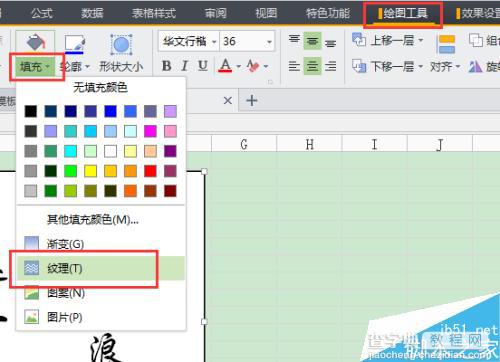Pick the white color swatch
Screen dimensions: 500x362
(110, 151)
